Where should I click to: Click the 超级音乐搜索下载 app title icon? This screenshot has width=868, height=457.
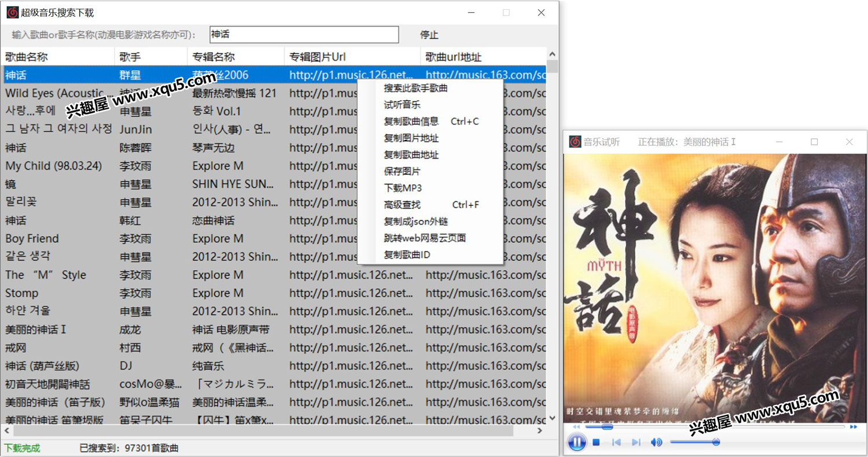coord(12,12)
